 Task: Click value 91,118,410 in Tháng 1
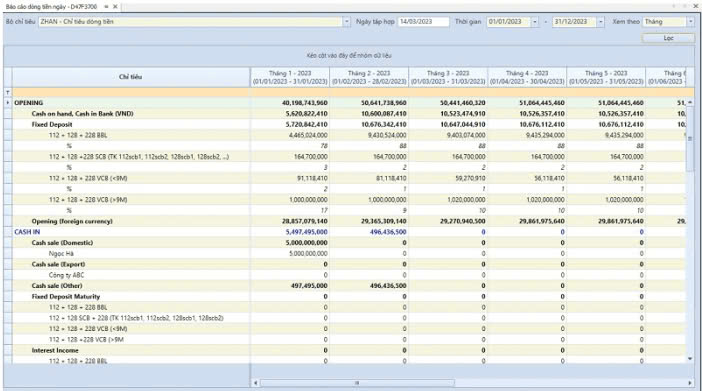point(312,178)
